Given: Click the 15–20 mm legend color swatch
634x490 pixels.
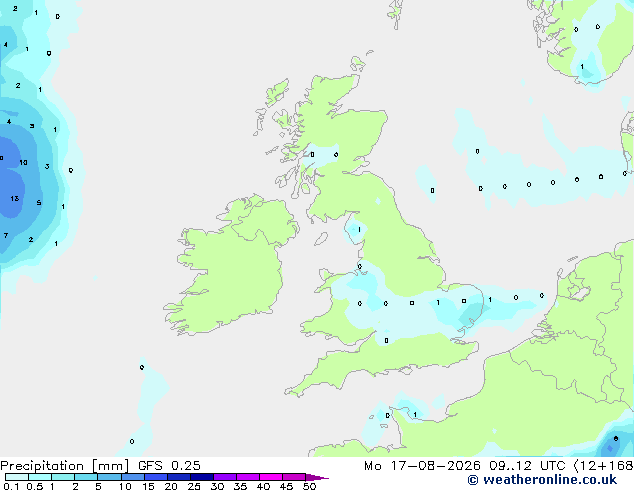Looking at the screenshot, I should coord(155,477).
